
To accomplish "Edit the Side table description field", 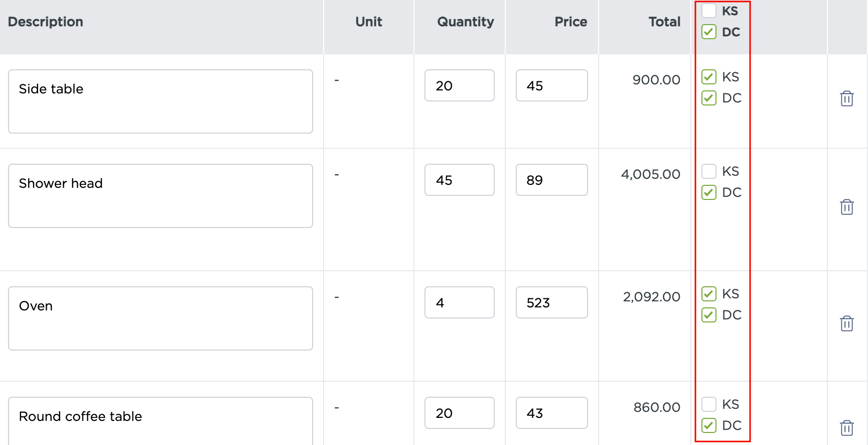I will [161, 101].
